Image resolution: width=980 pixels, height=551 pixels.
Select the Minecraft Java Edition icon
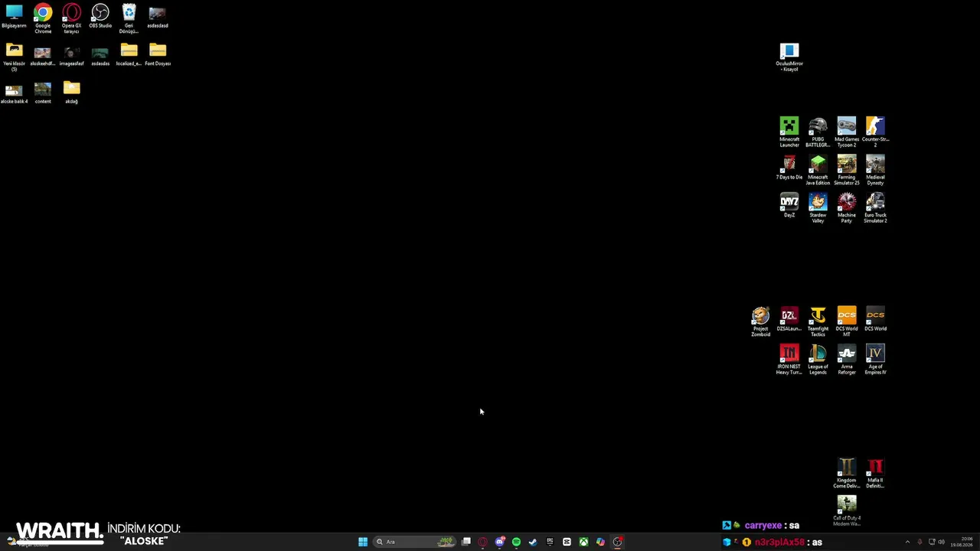pyautogui.click(x=818, y=170)
